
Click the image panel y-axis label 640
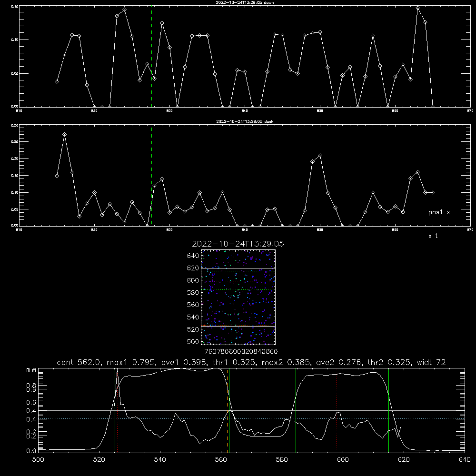(x=193, y=256)
